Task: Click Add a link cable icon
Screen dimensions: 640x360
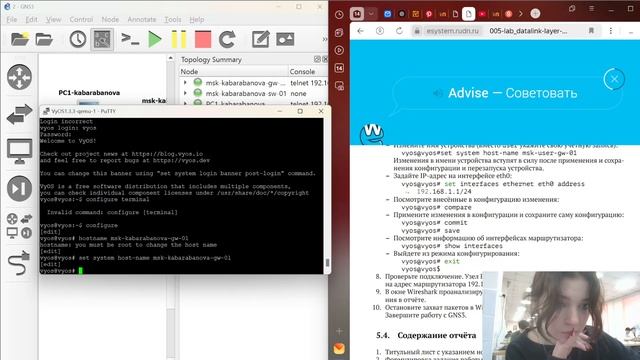Action: point(19,263)
